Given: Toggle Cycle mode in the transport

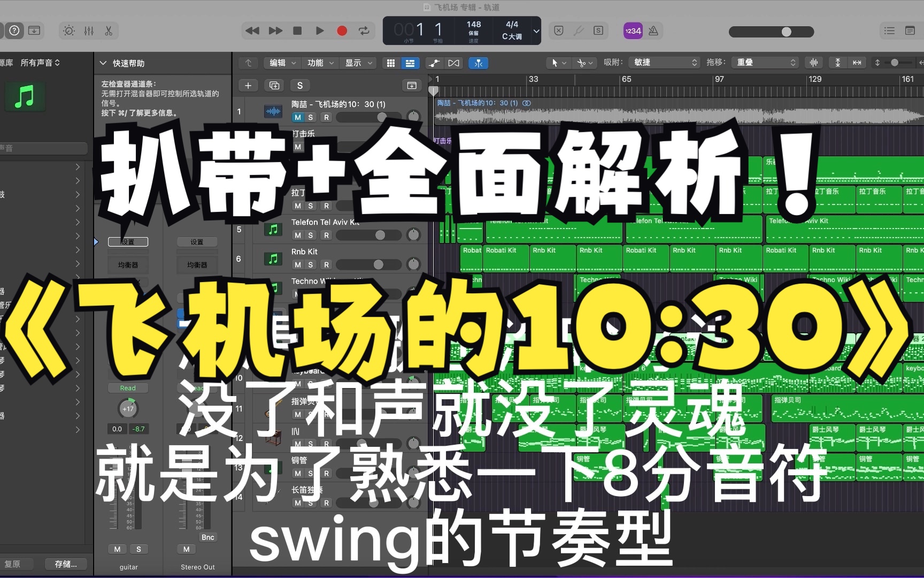Looking at the screenshot, I should point(364,31).
